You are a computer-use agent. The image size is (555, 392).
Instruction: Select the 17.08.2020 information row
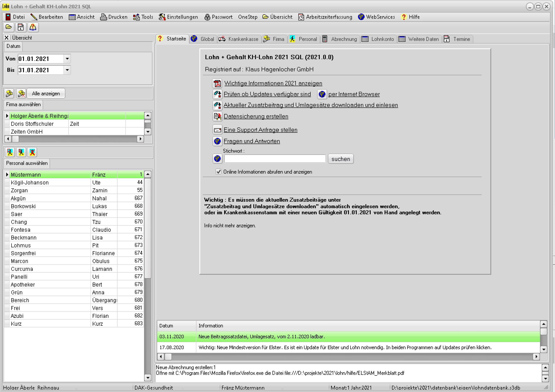(348, 347)
